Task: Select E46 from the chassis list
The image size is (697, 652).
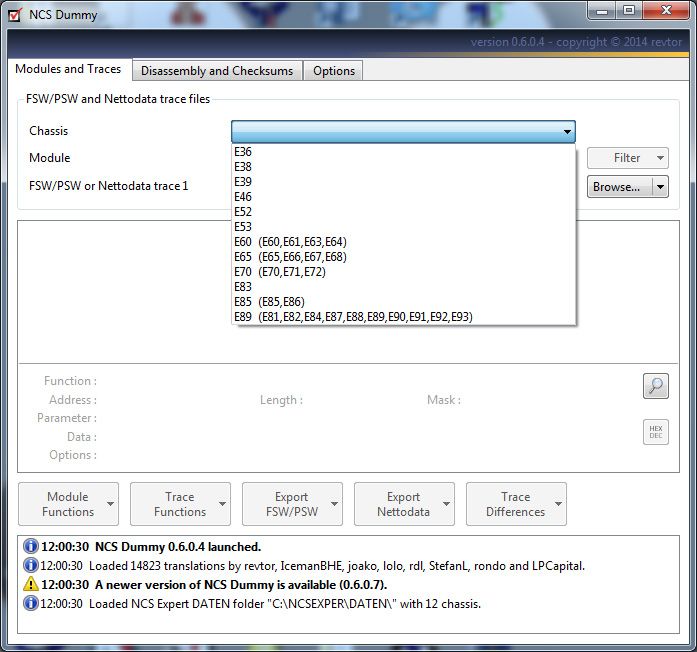Action: tap(243, 197)
